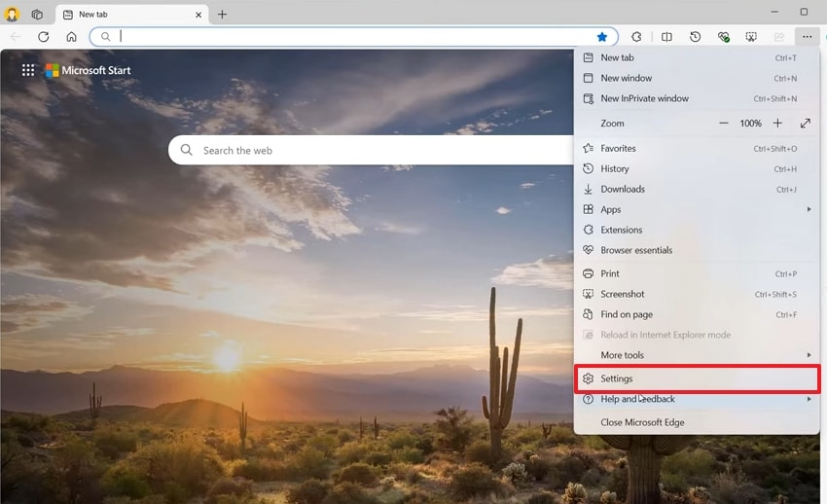Enter full screen from Zoom row
827x504 pixels.
point(805,123)
